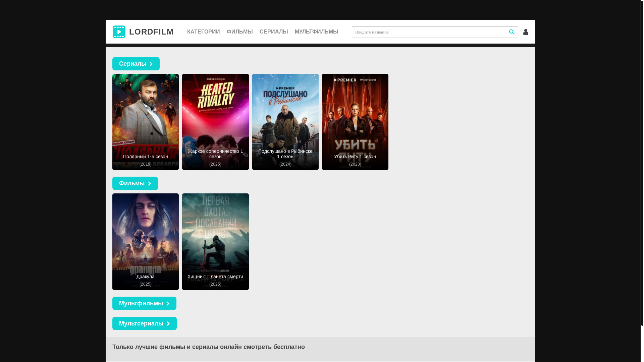Open the ФИЛЬМЫ menu item
The height and width of the screenshot is (362, 644).
pos(240,32)
